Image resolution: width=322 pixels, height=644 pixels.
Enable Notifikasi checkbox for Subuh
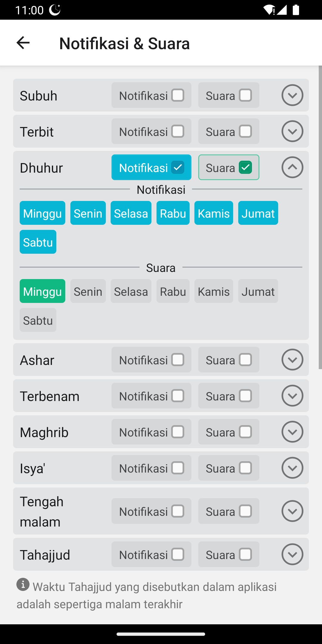tap(178, 95)
